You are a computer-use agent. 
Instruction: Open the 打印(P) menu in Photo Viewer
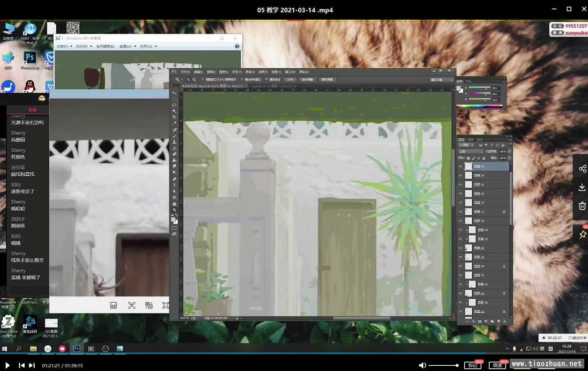(x=84, y=47)
